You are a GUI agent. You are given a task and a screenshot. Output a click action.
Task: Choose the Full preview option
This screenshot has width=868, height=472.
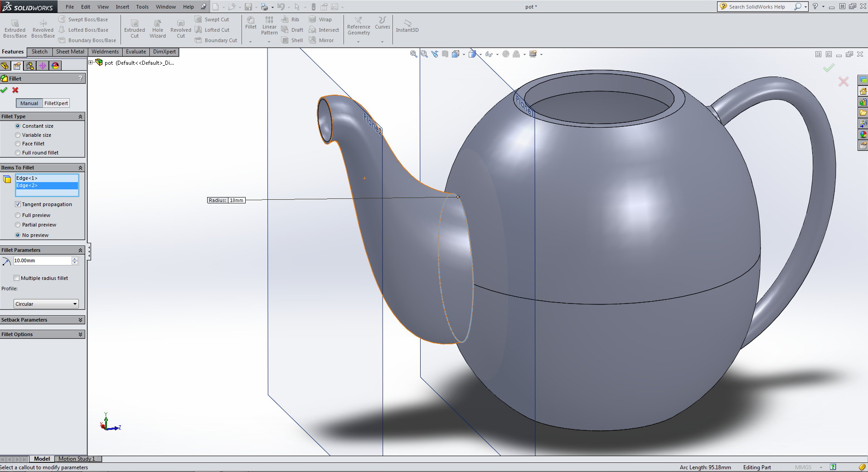pyautogui.click(x=18, y=215)
